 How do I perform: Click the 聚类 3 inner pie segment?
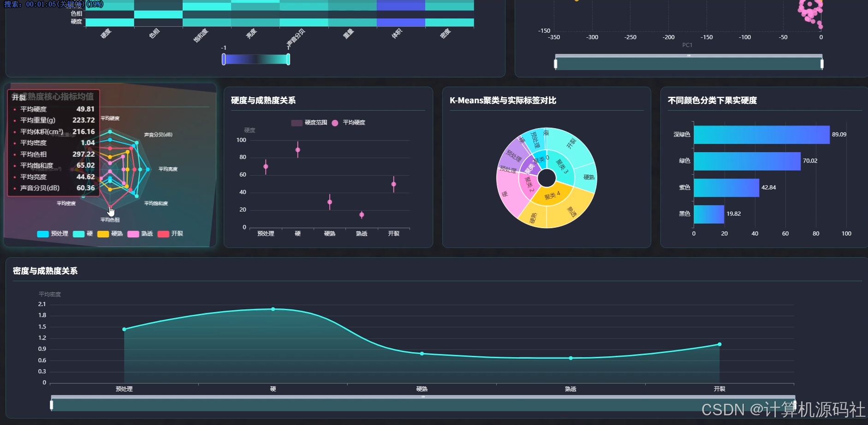pos(562,167)
